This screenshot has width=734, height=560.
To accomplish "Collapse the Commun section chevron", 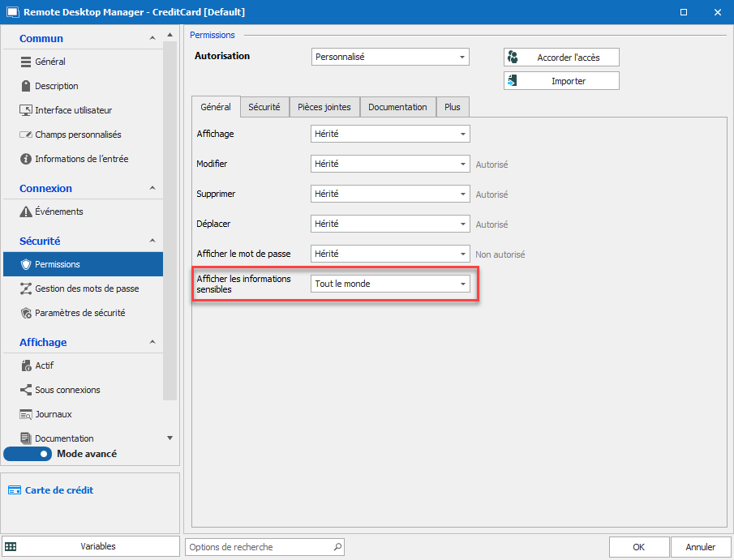I will coord(152,38).
